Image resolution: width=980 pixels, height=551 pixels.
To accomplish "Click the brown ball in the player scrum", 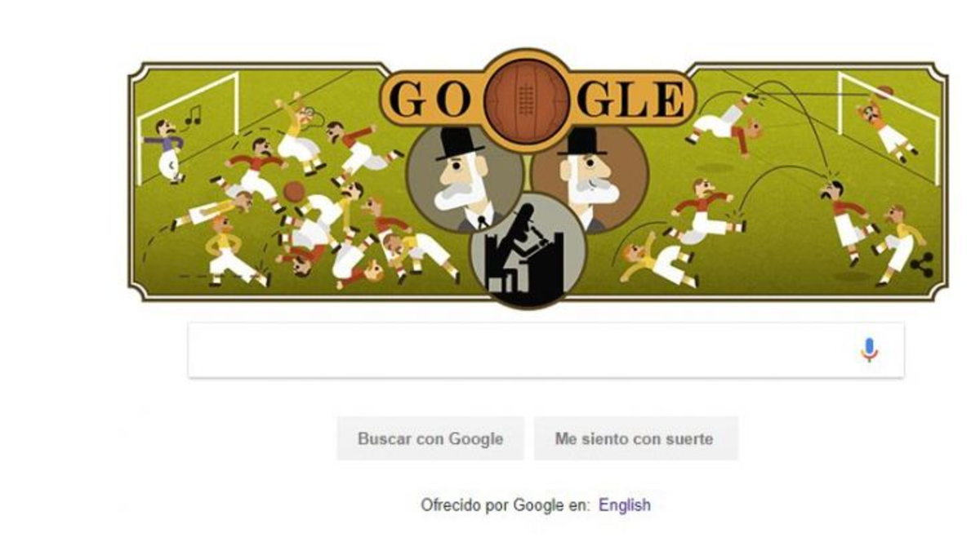I will tap(294, 192).
